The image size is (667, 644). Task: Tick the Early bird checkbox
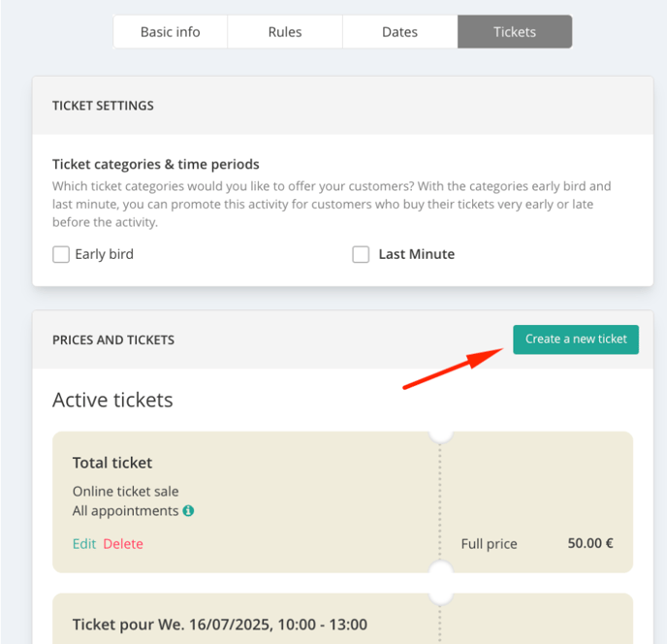pos(61,254)
